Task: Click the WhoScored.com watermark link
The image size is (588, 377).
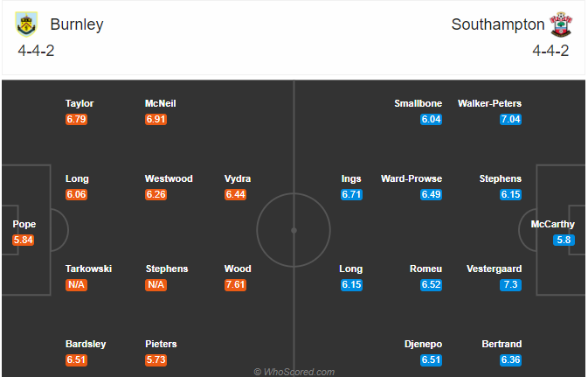Action: click(x=294, y=372)
